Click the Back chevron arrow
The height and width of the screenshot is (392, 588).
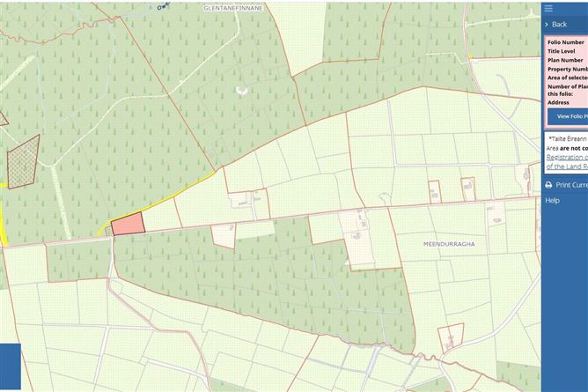(547, 24)
